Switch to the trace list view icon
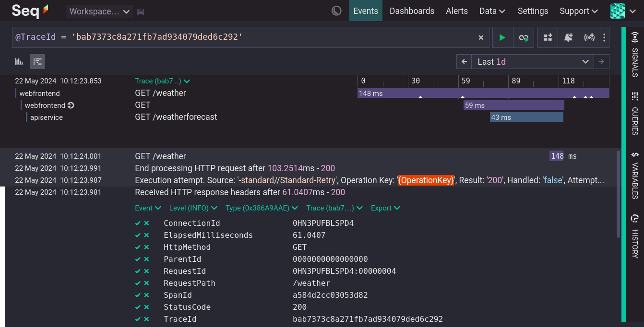Viewport: 644px width, 327px height. [37, 61]
